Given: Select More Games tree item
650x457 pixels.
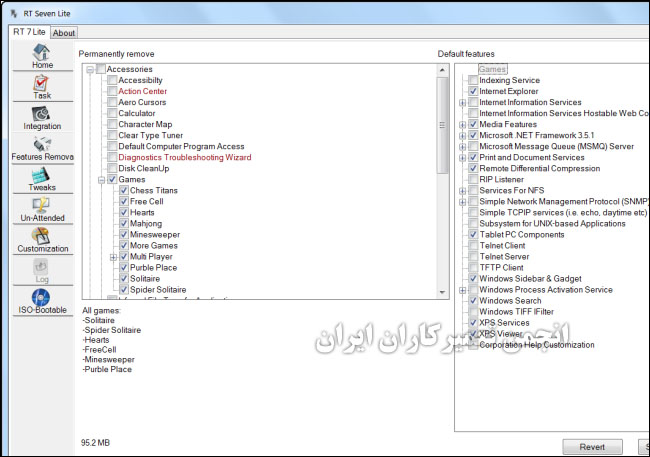Looking at the screenshot, I should (x=153, y=246).
